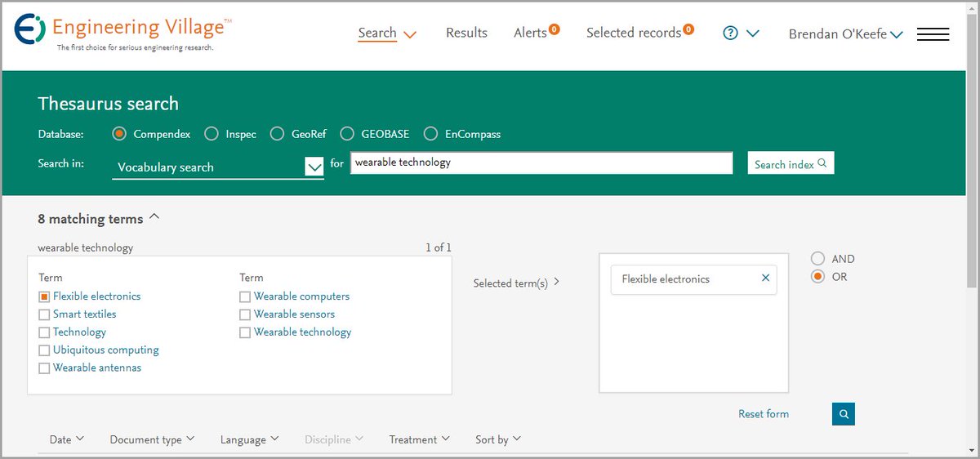Open the Wearable antennas term link
980x459 pixels.
coord(97,368)
